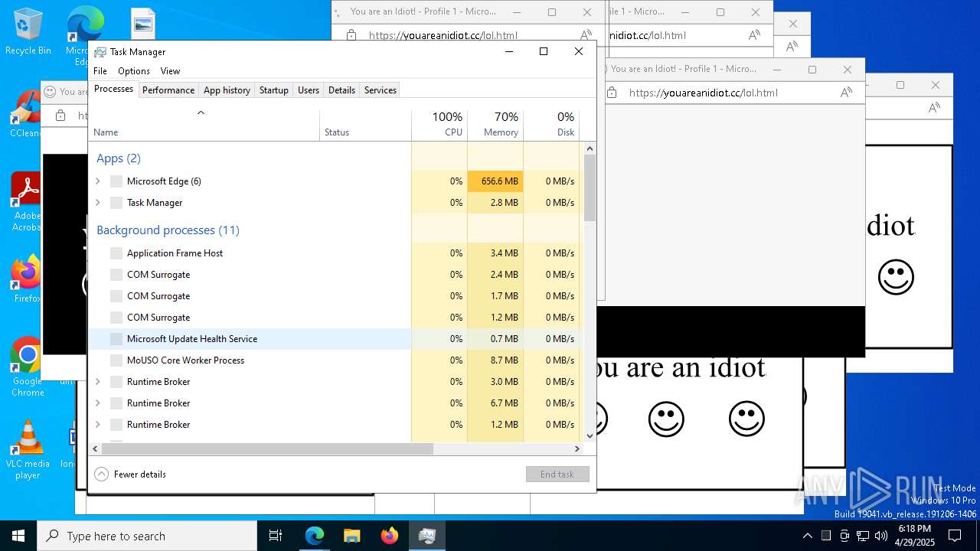Open VLC media player desktop shortcut
Screen dimensions: 980x551
point(28,450)
